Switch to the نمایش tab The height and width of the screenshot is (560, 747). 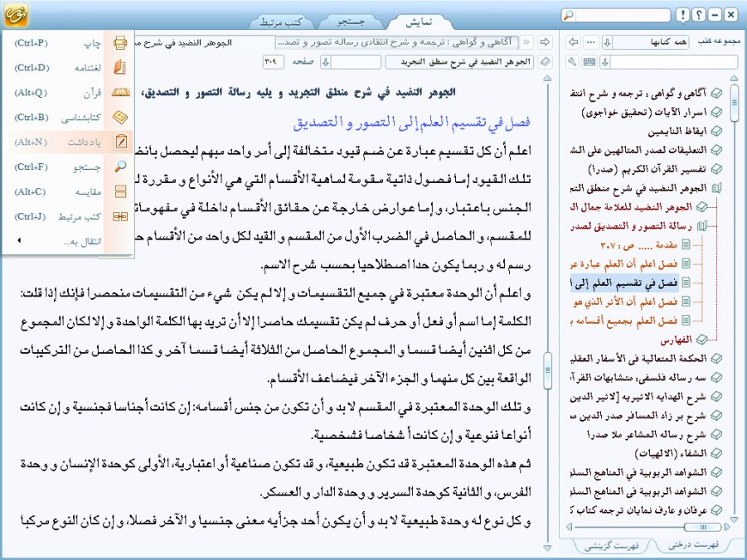coord(419,22)
